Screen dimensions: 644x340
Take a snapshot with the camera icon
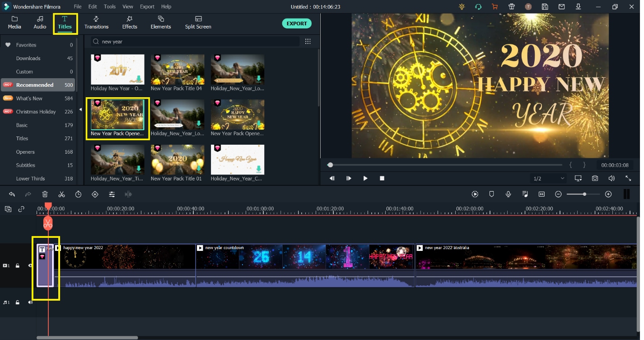[595, 179]
